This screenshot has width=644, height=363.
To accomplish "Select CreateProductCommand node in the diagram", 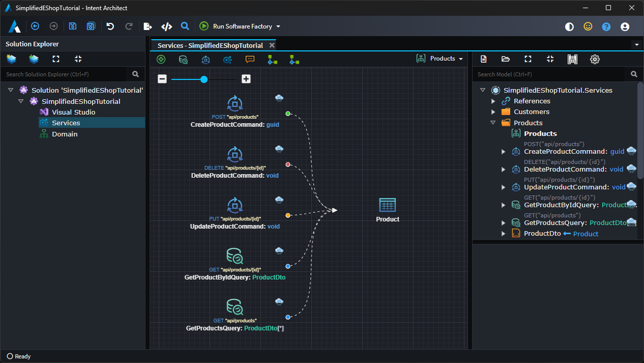I will (x=235, y=110).
